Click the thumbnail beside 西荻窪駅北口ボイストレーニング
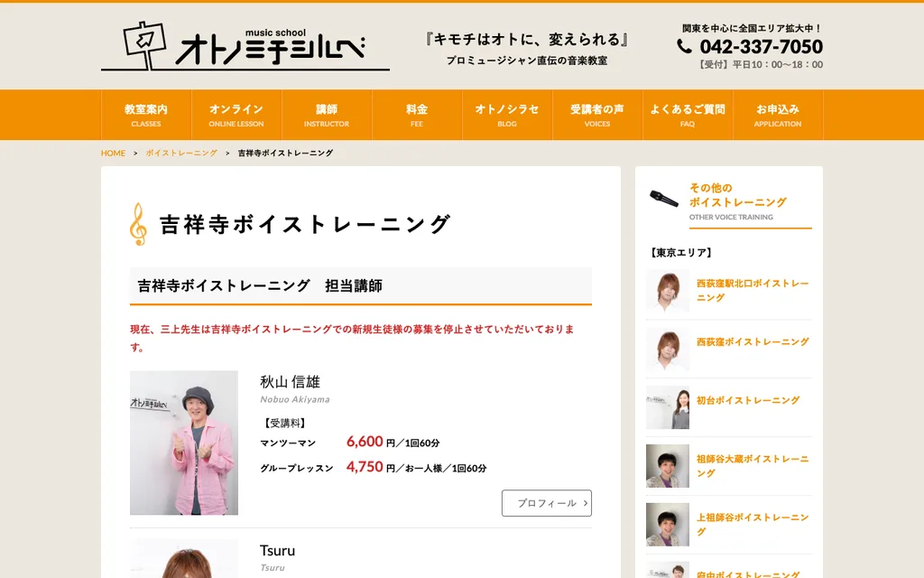 click(x=668, y=291)
